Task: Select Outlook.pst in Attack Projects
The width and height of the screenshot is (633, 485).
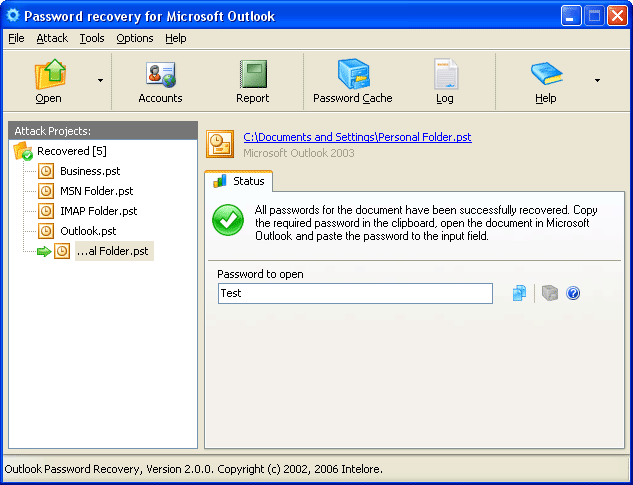Action: [x=88, y=231]
